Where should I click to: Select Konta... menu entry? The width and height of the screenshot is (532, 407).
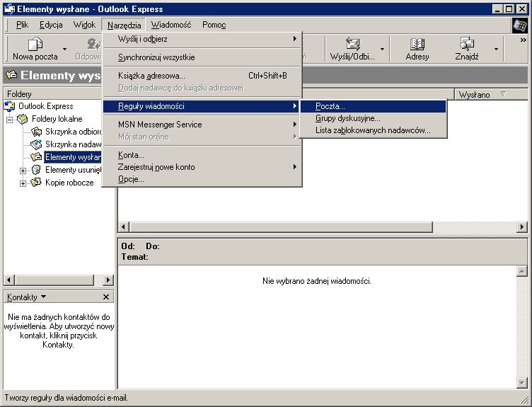point(202,155)
